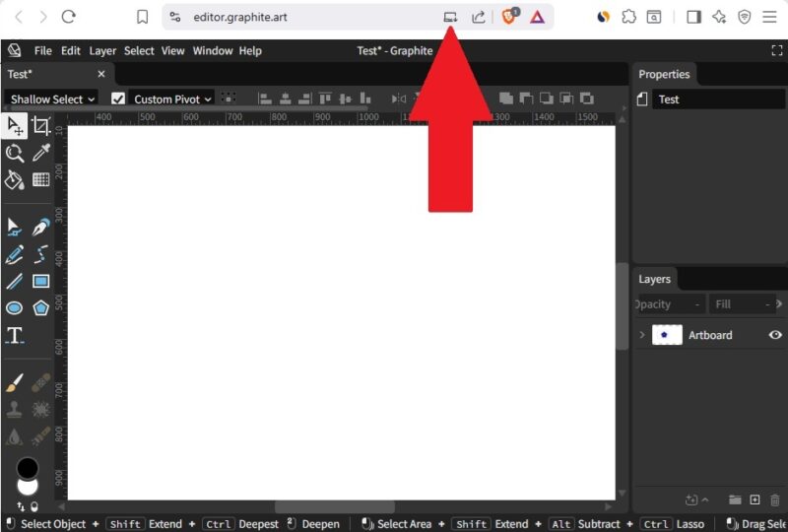788x532 pixels.
Task: Open the Shallow Select dropdown
Action: (x=52, y=100)
